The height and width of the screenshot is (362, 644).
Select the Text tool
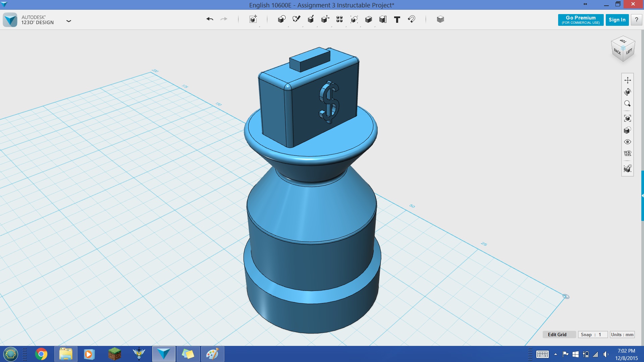tap(397, 19)
